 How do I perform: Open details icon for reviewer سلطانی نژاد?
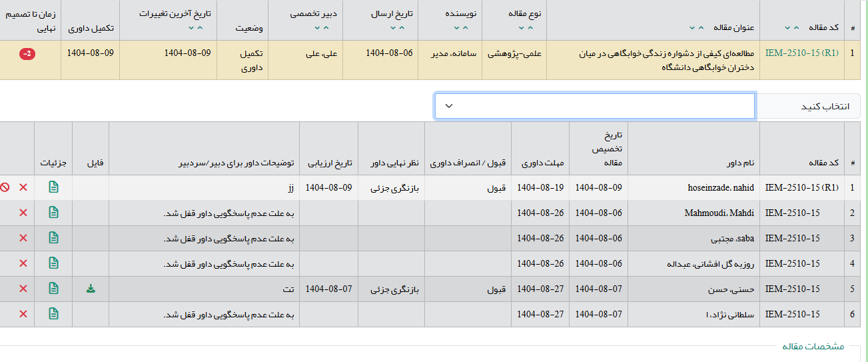[x=53, y=314]
